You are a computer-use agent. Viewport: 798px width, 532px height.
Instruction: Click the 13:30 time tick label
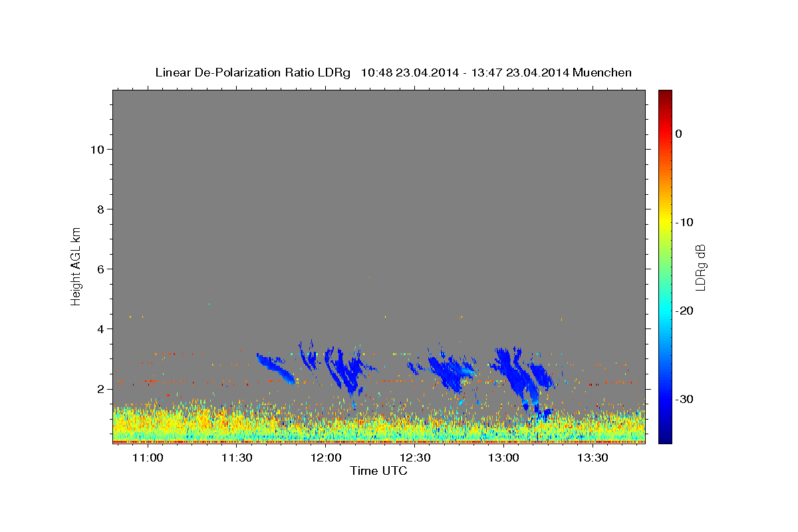[x=592, y=458]
